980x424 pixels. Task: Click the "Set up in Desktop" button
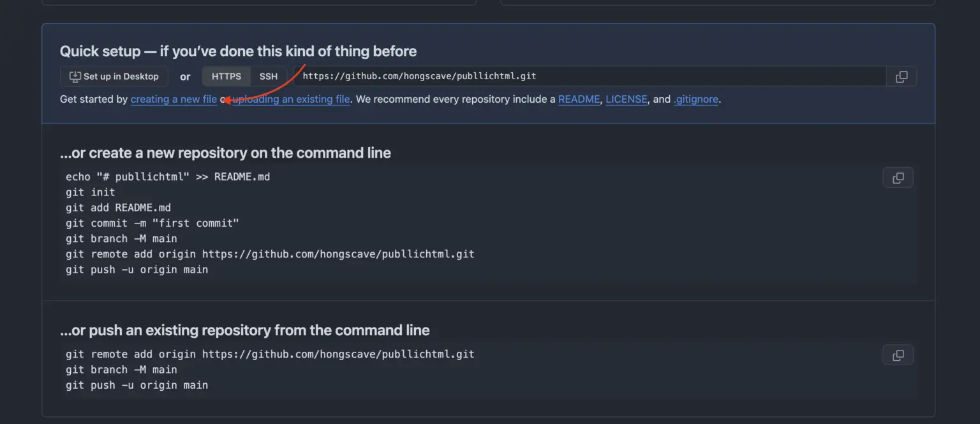[114, 76]
